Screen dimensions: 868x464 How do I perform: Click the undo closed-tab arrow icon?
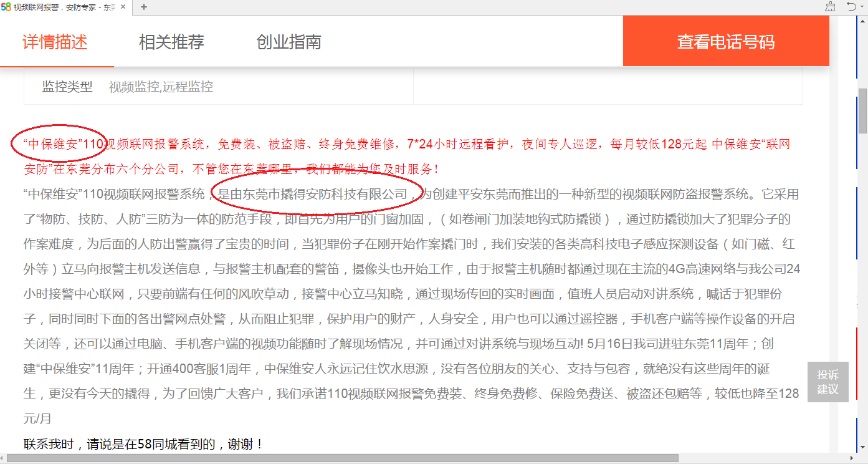[851, 7]
